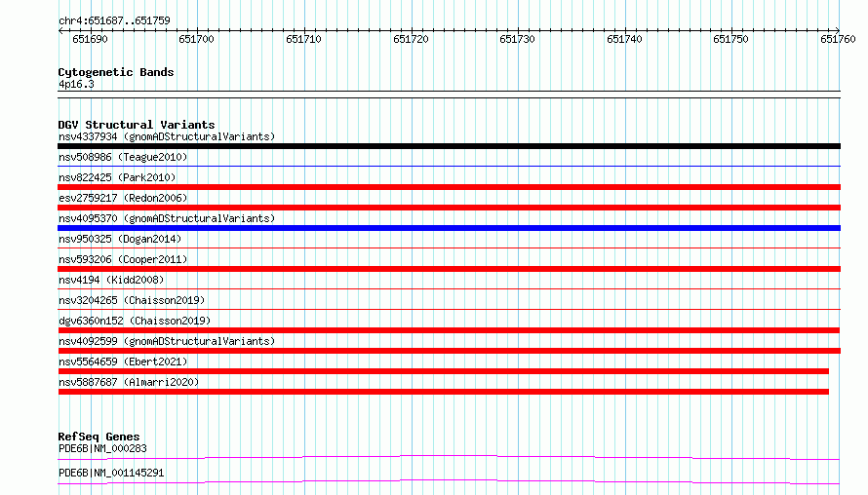Select variant label nsv4337934 (gnomADStructuralVariants)
This screenshot has height=495, width=868.
coord(167,136)
